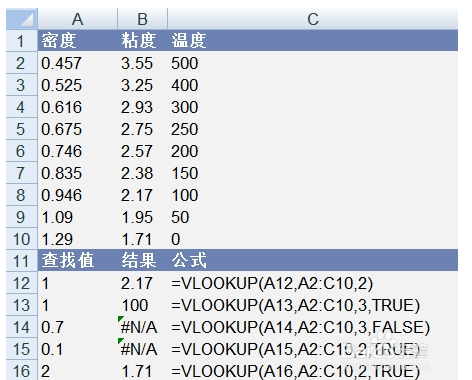Click cell C8 with 100

[x=313, y=195]
